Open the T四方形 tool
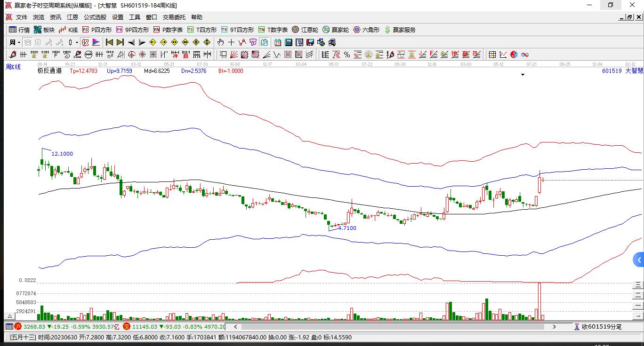The height and width of the screenshot is (346, 644). [202, 30]
